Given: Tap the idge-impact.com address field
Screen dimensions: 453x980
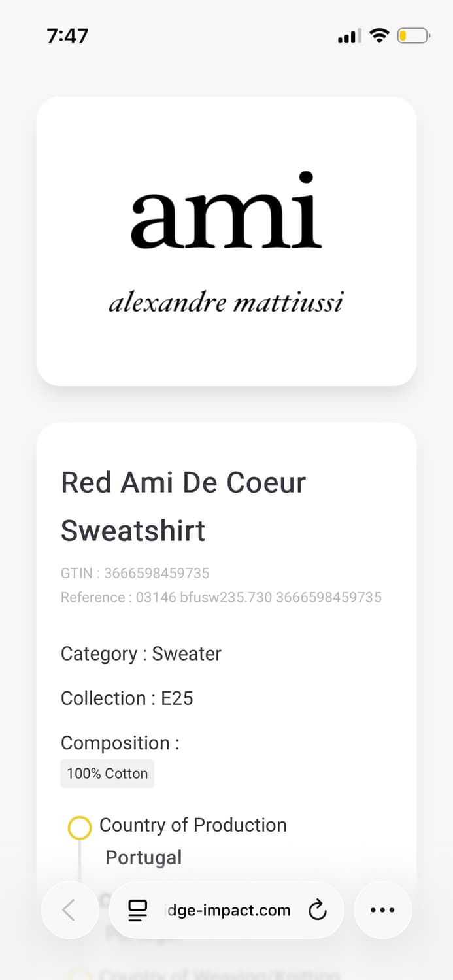Looking at the screenshot, I should [227, 910].
